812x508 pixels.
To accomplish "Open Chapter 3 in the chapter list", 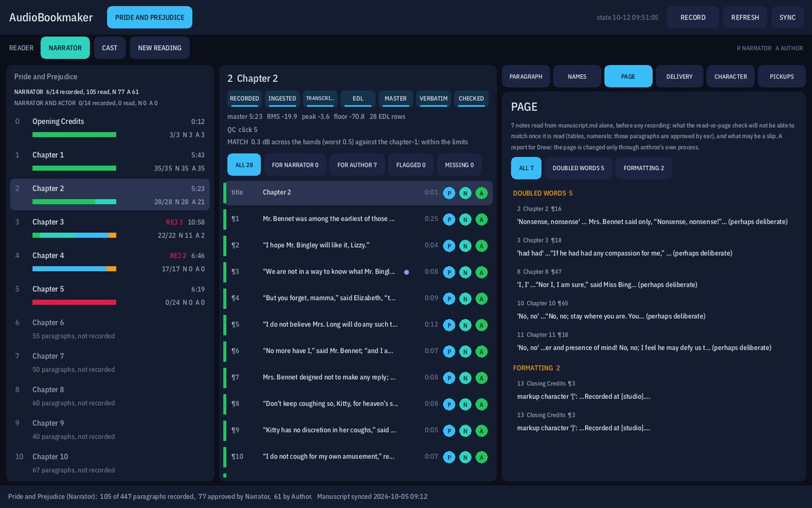I will coord(110,228).
